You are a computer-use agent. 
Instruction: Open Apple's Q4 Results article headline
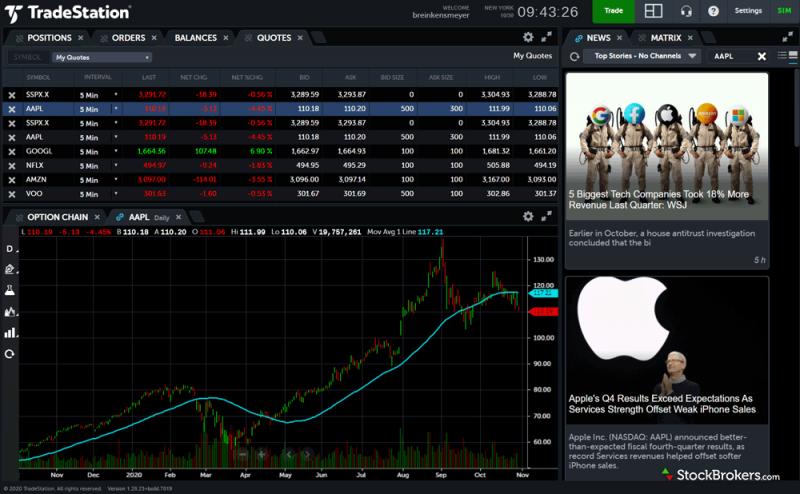662,404
